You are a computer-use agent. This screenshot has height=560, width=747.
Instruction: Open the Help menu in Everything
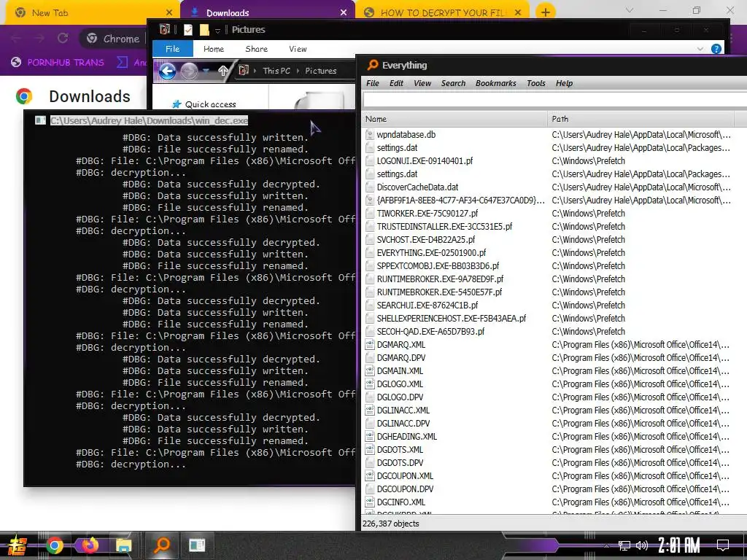[564, 83]
